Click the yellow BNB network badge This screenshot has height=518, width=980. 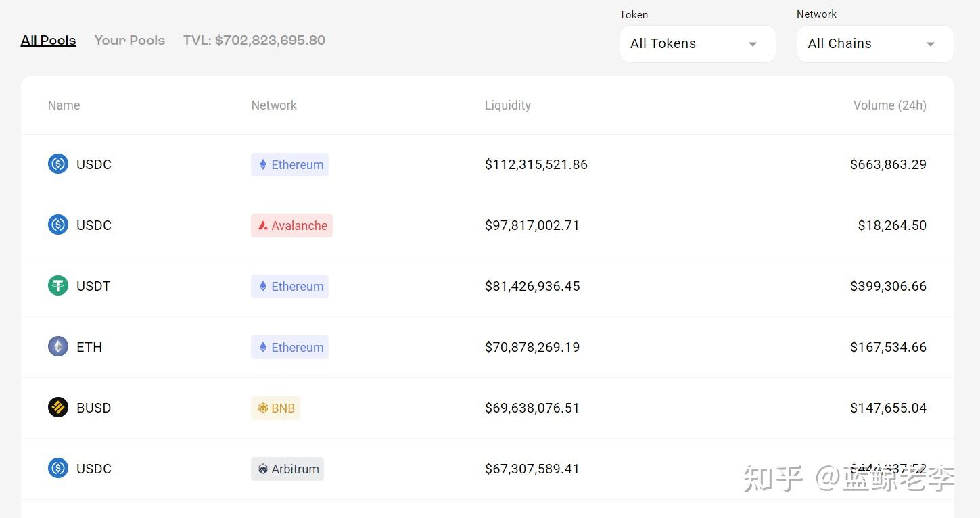[x=275, y=408]
